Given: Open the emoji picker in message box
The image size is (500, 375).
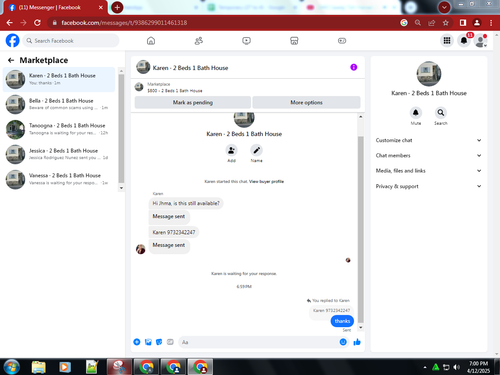Looking at the screenshot, I should [x=343, y=342].
